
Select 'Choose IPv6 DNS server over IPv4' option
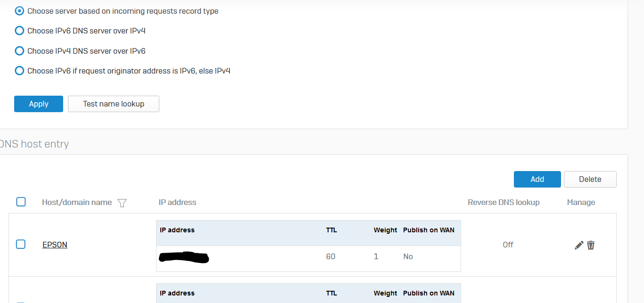(x=19, y=31)
